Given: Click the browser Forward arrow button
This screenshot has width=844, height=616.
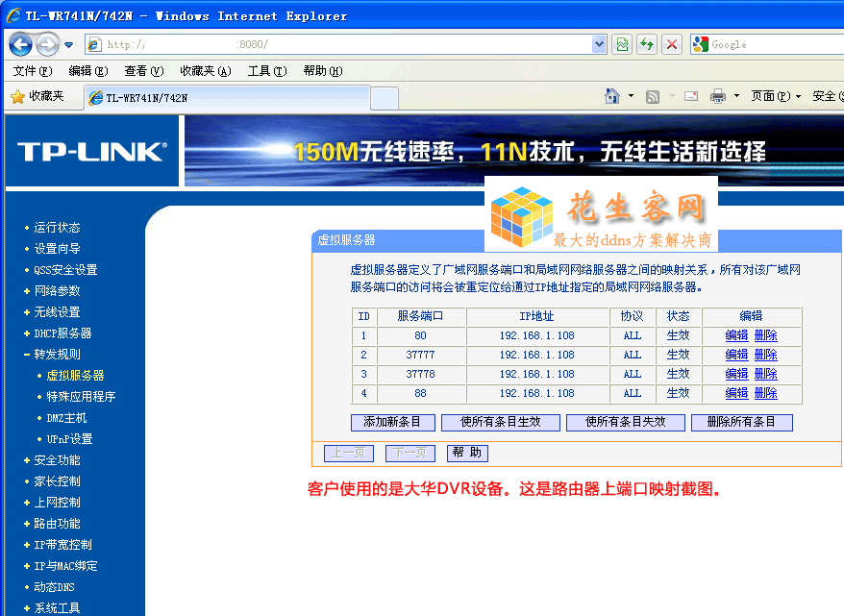Looking at the screenshot, I should click(47, 44).
